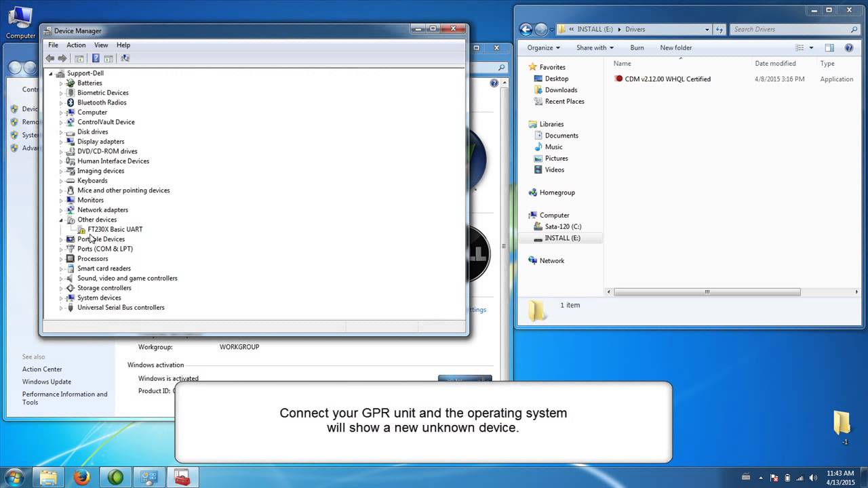Open the View menu in Device Manager
Image resolution: width=868 pixels, height=488 pixels.
tap(101, 45)
